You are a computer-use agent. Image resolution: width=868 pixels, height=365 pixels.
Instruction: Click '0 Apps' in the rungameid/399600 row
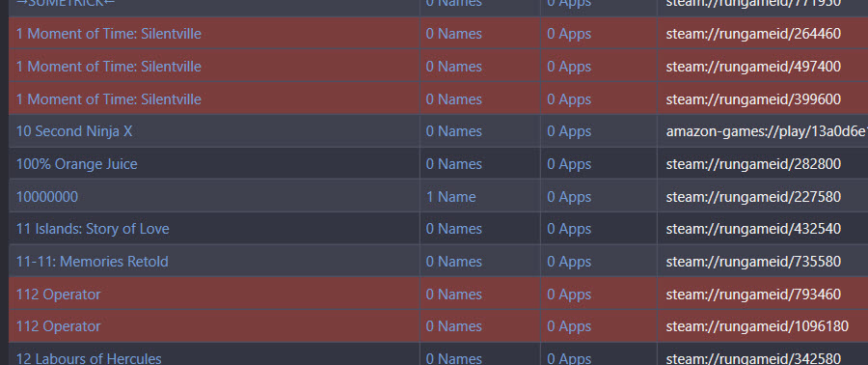(x=569, y=99)
